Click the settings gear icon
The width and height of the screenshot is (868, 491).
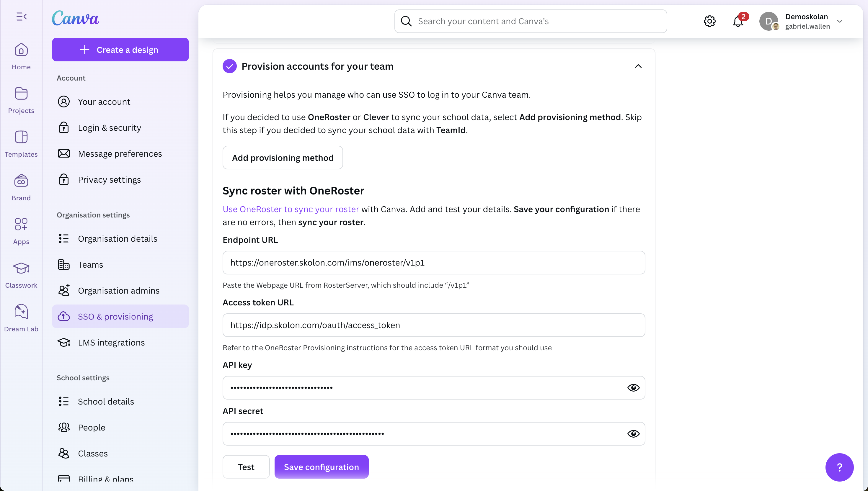[x=709, y=21]
